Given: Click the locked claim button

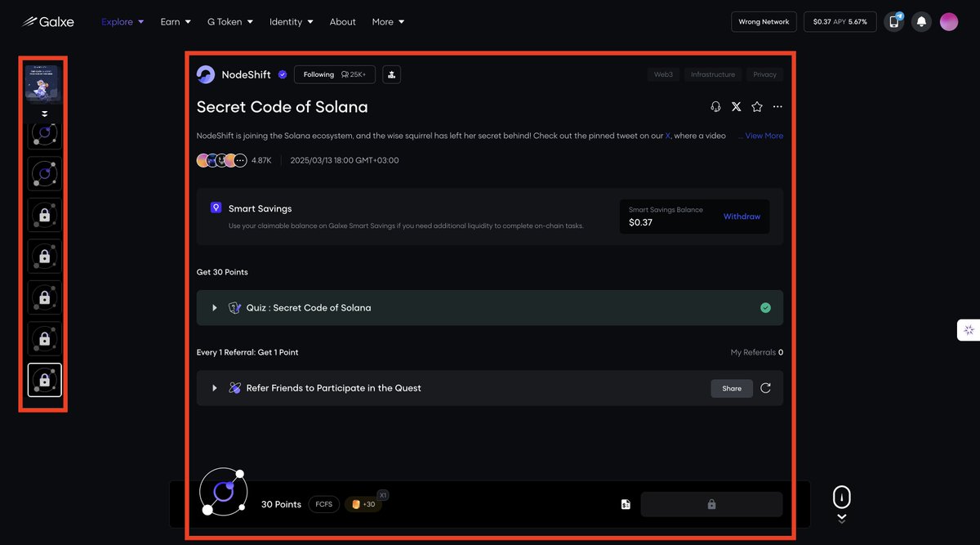Looking at the screenshot, I should [711, 504].
